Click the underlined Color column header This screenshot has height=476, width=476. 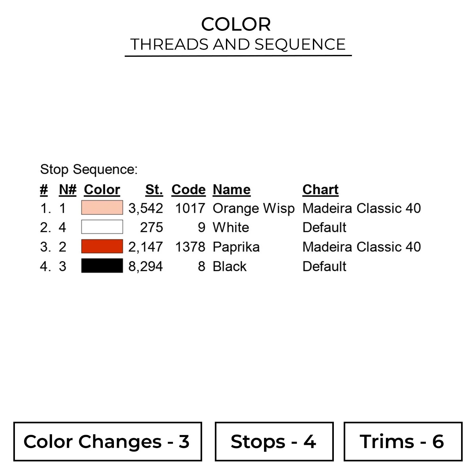pos(102,190)
